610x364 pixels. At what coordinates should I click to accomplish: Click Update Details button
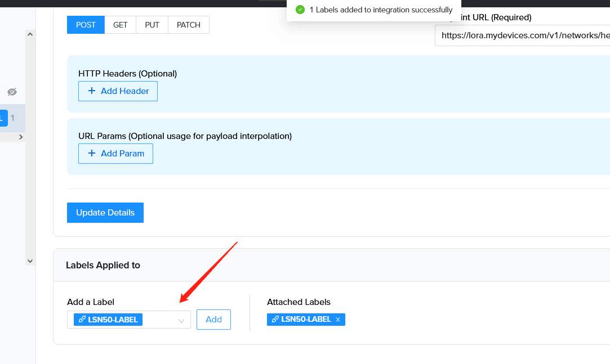(x=105, y=213)
